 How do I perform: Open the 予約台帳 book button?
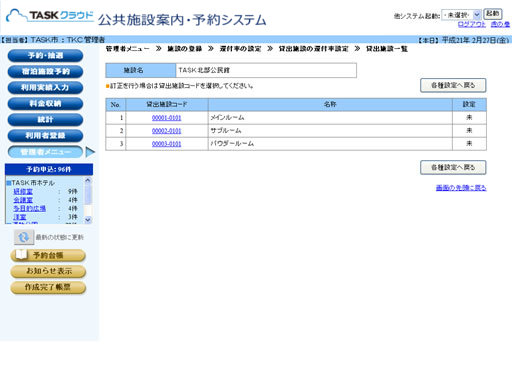click(48, 255)
